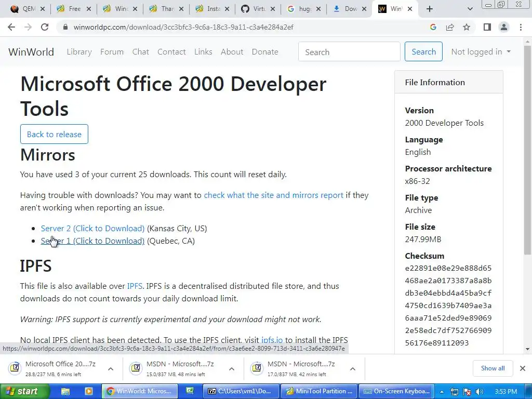Click the browser forward arrow
532x399 pixels.
point(28,27)
